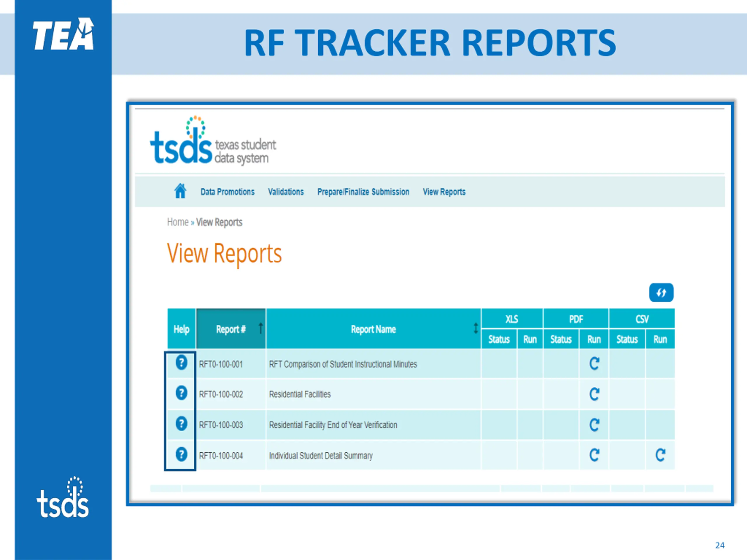Select the text RFT0-100-004
This screenshot has width=747, height=560.
pyautogui.click(x=221, y=456)
